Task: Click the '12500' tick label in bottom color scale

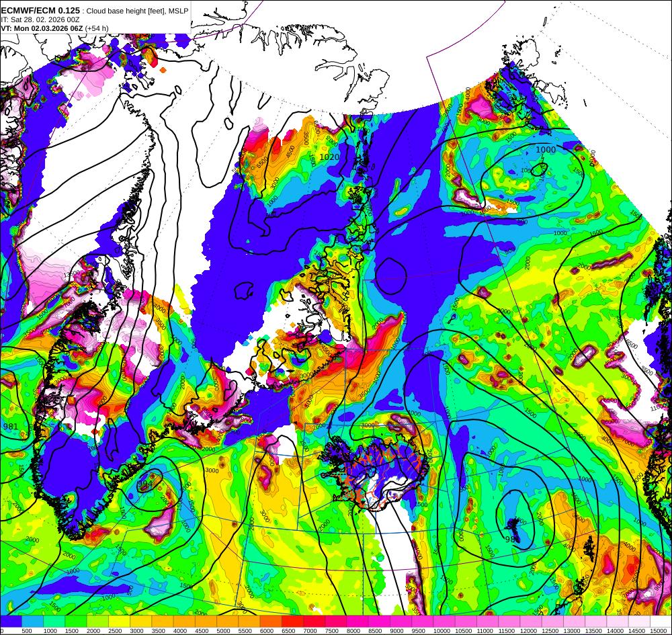Action: click(550, 631)
